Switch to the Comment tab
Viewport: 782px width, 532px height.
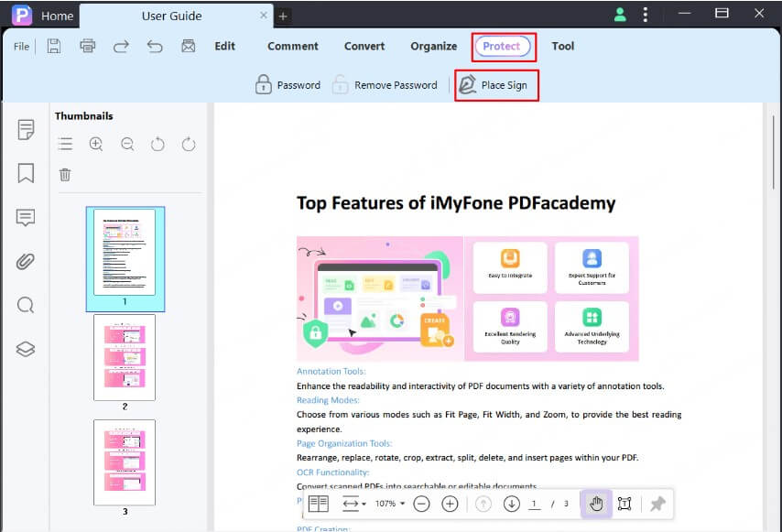(x=293, y=47)
